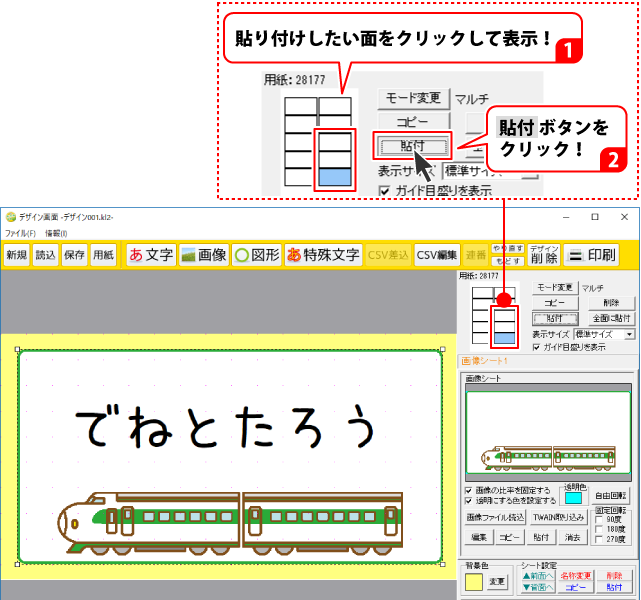Click the TWAIN取り込み button
Viewport: 641px width, 600px height.
click(559, 517)
